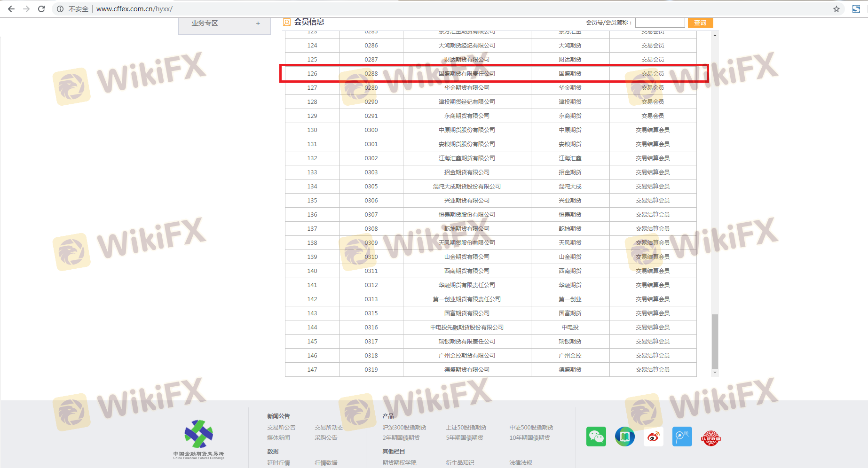Open the 10年期国债期货 product link

(x=529, y=437)
